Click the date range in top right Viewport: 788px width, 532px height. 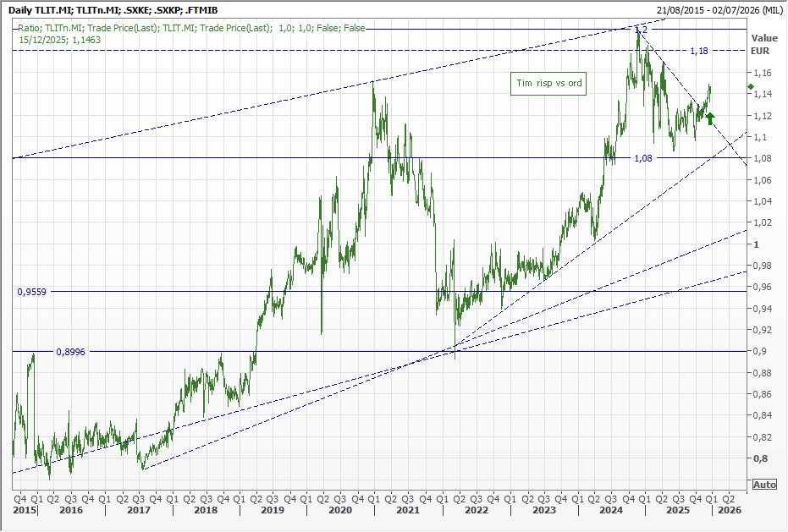716,8
